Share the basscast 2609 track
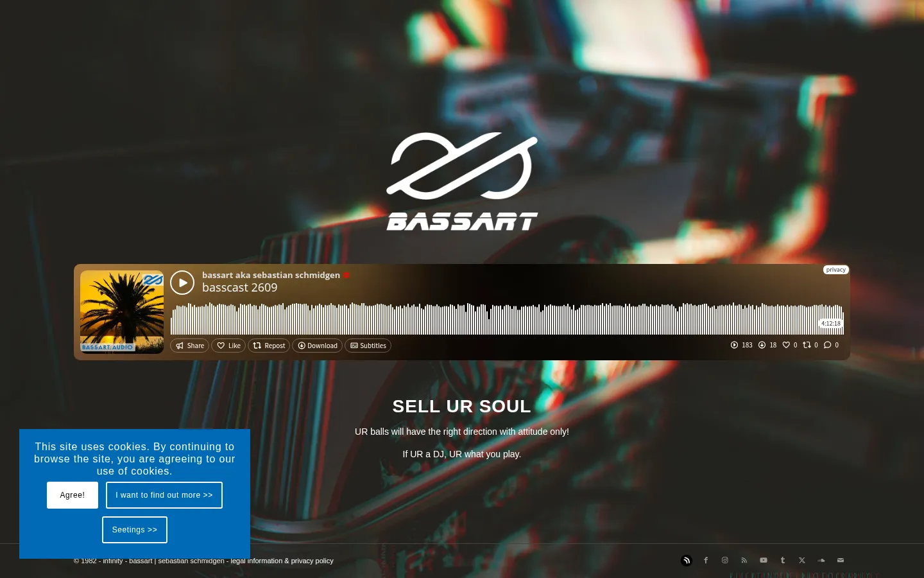Viewport: 924px width, 578px height. 189,346
